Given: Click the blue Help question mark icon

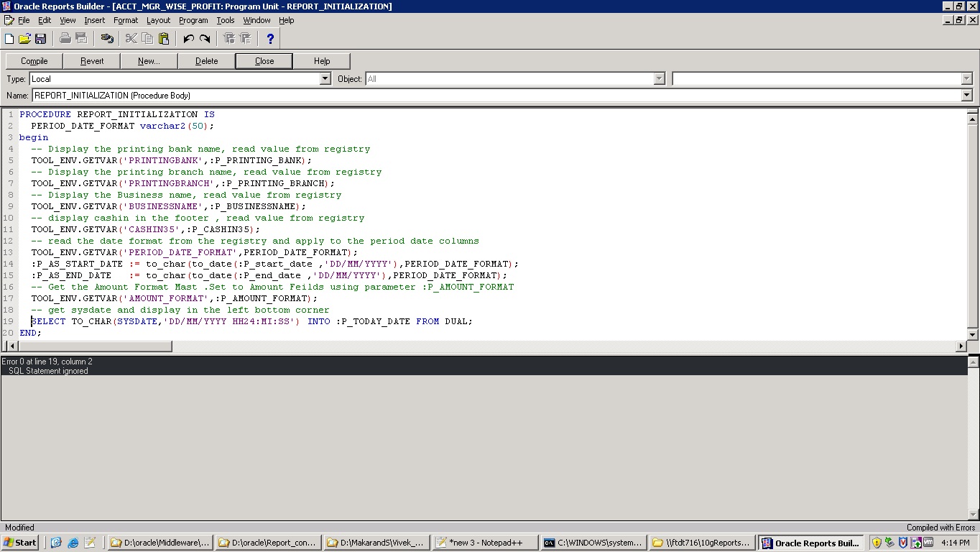Looking at the screenshot, I should (270, 39).
